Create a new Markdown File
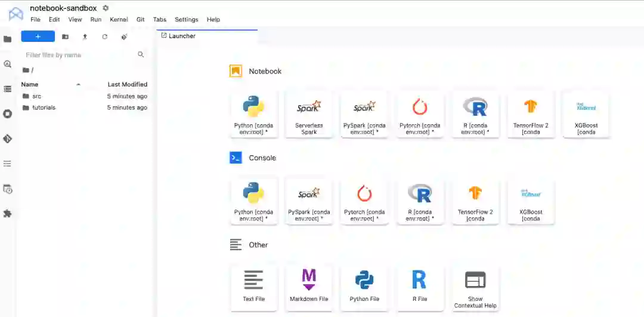This screenshot has width=644, height=317. 309,287
